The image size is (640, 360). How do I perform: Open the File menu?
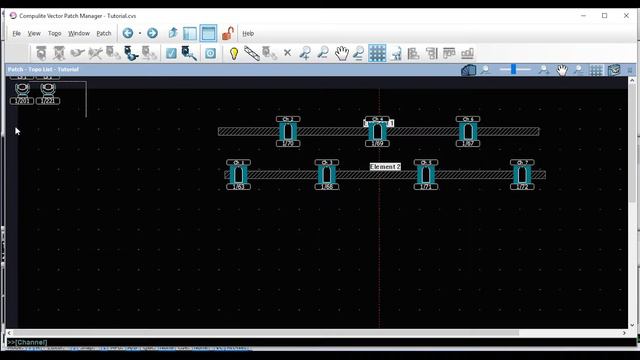16,33
